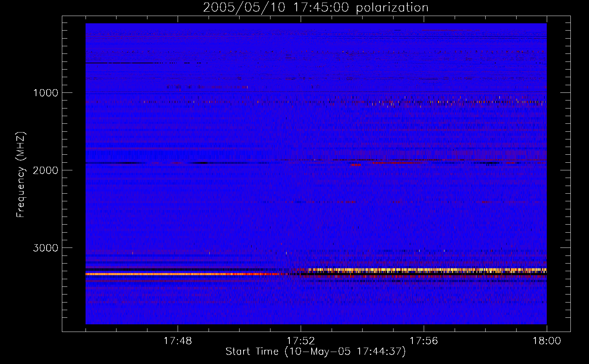
Task: Click the small red burst just below 2000 MHz
Action: coord(356,165)
